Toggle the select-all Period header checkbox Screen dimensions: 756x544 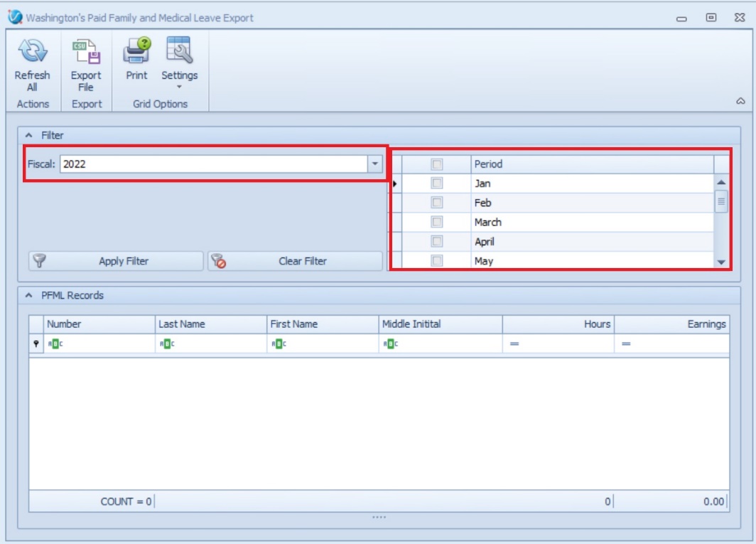point(437,164)
